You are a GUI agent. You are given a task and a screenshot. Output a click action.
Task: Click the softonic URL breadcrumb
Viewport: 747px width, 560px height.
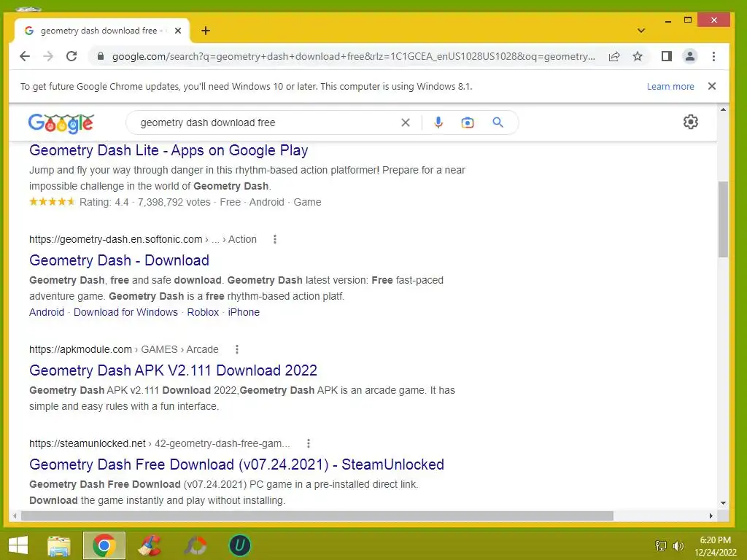143,239
